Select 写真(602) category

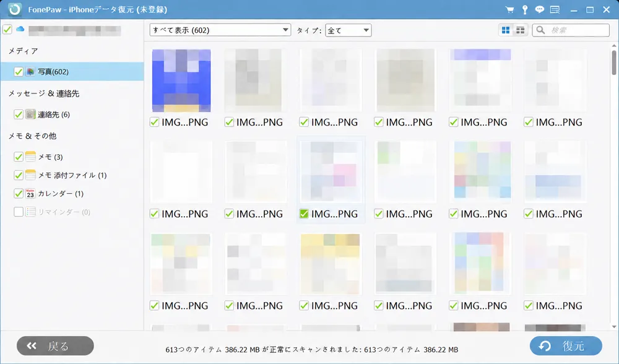[72, 71]
